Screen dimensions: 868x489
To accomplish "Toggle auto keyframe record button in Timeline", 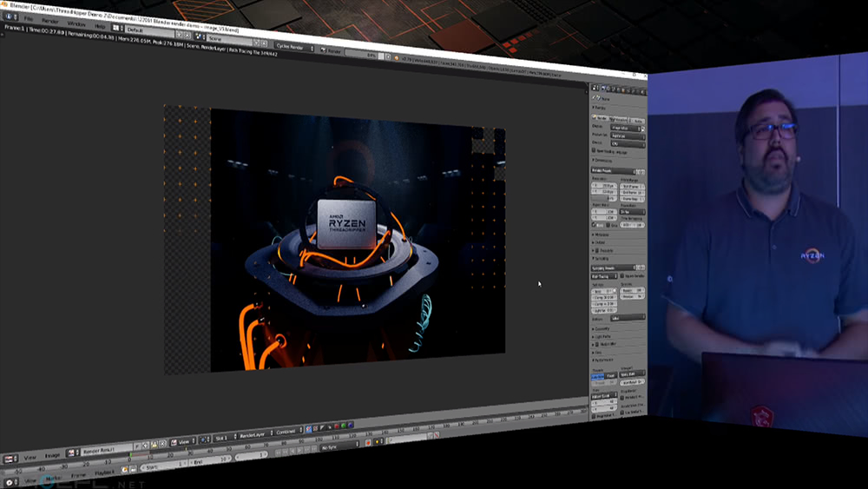I will (x=367, y=442).
